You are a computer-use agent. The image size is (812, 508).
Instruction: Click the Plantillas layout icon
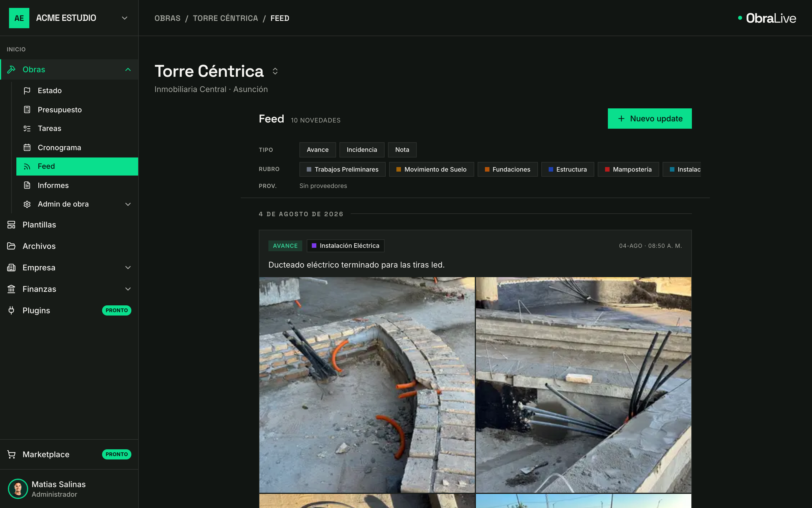(x=11, y=225)
